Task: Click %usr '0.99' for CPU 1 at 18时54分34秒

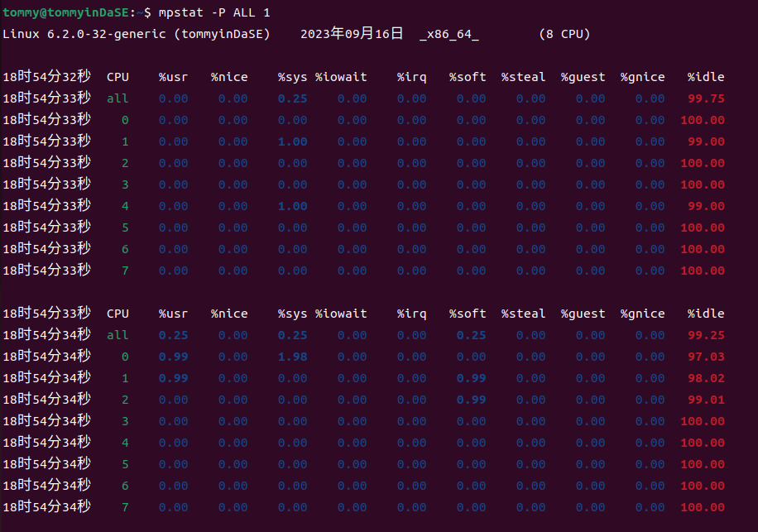Action: click(173, 378)
